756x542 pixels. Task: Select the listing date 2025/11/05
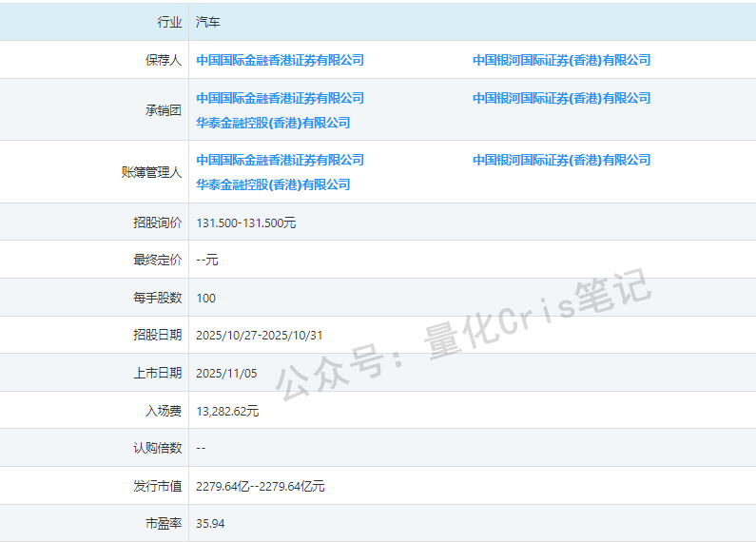(226, 374)
